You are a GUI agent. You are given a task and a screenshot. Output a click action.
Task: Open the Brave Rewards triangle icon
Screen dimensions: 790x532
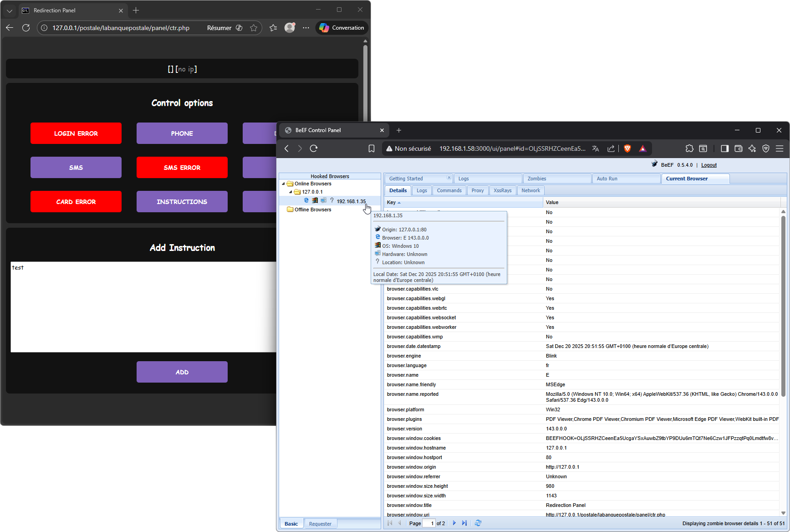(642, 148)
